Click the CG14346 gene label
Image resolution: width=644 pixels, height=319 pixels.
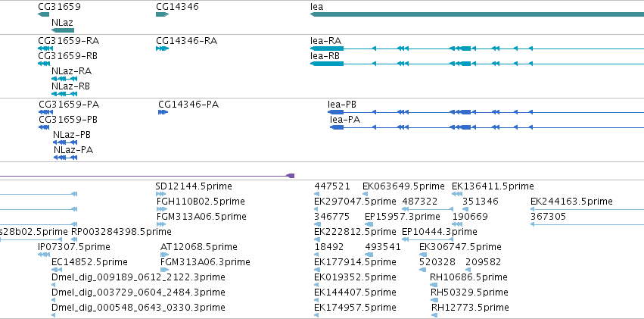pyautogui.click(x=177, y=7)
